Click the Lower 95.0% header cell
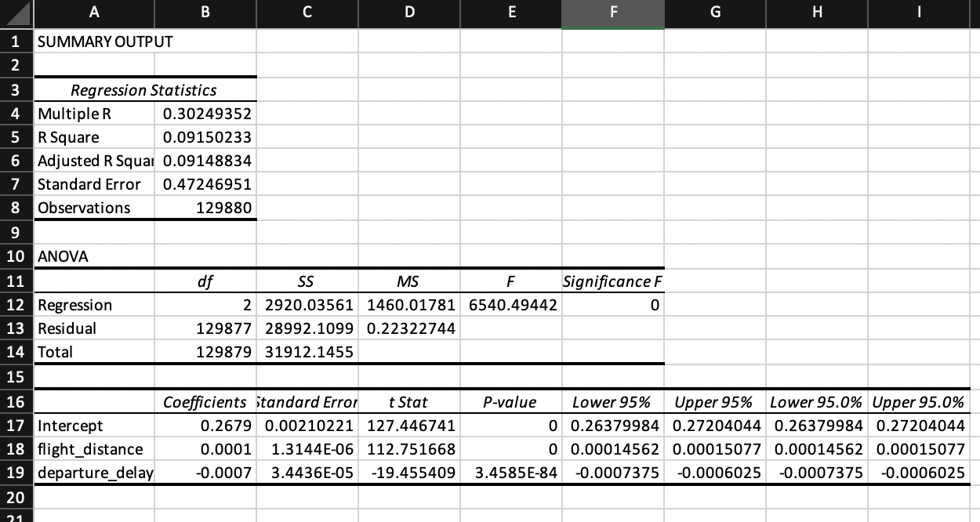 tap(817, 402)
